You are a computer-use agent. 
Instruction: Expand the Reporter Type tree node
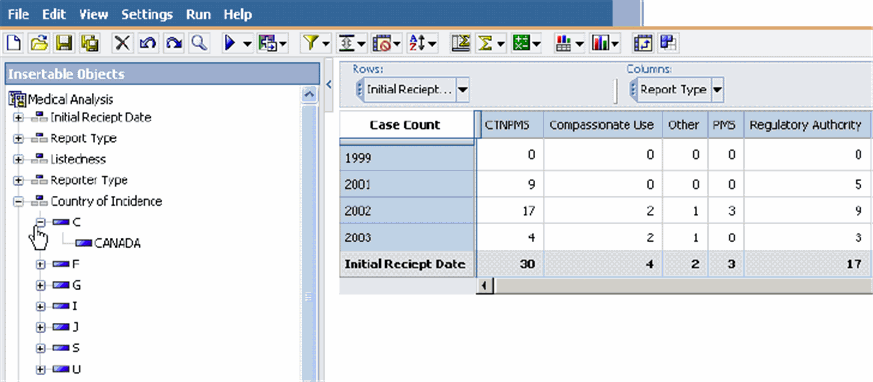18,181
